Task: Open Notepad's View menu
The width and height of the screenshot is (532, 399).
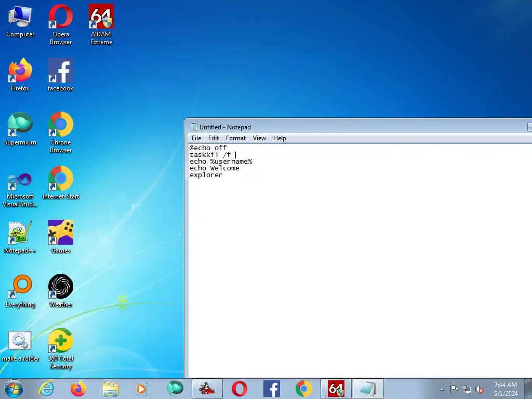Action: [x=259, y=138]
